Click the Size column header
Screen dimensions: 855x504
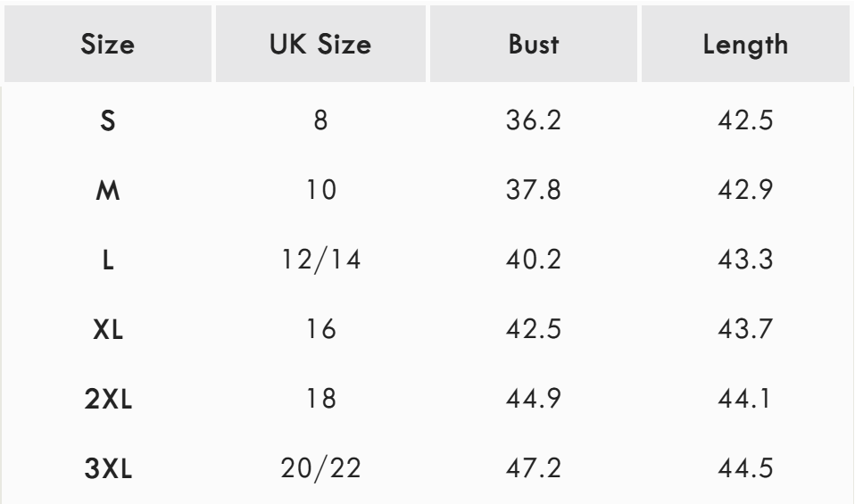pos(108,45)
